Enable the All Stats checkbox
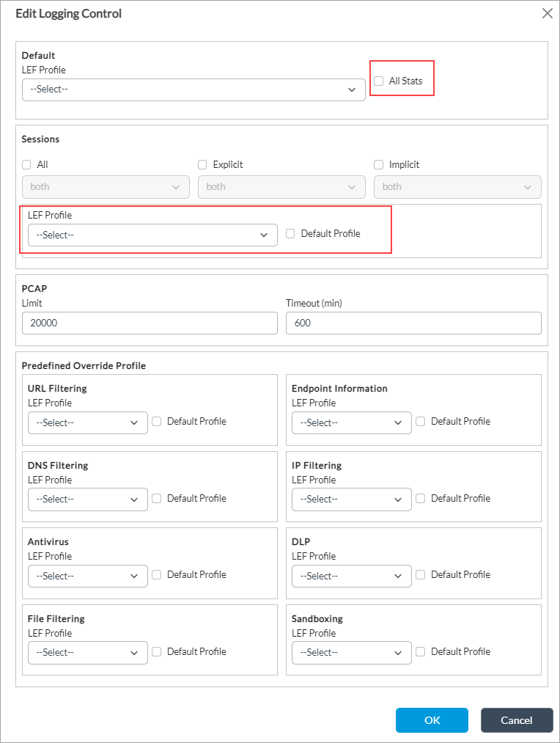Image resolution: width=560 pixels, height=743 pixels. pos(379,81)
